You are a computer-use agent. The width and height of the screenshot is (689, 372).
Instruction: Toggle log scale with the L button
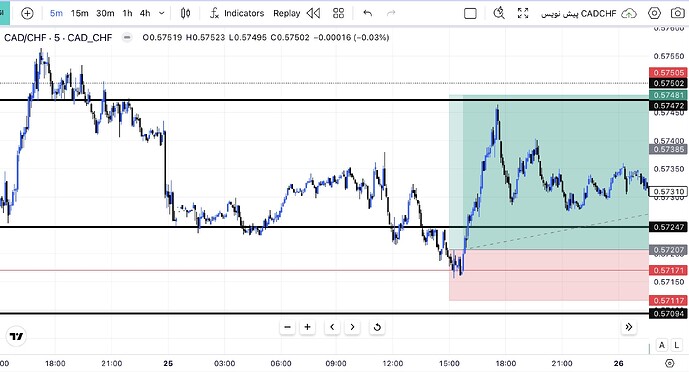tap(677, 345)
